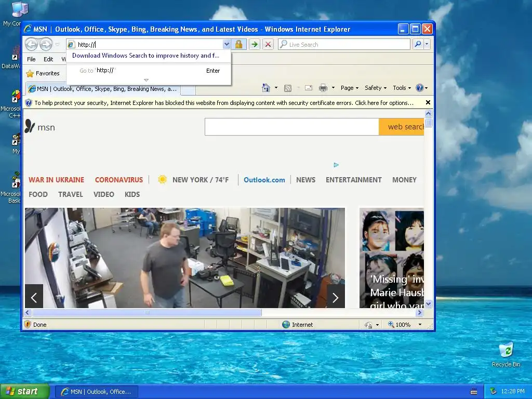This screenshot has height=399, width=532.
Task: Select the Recycle Bin desktop icon
Action: coord(506,354)
